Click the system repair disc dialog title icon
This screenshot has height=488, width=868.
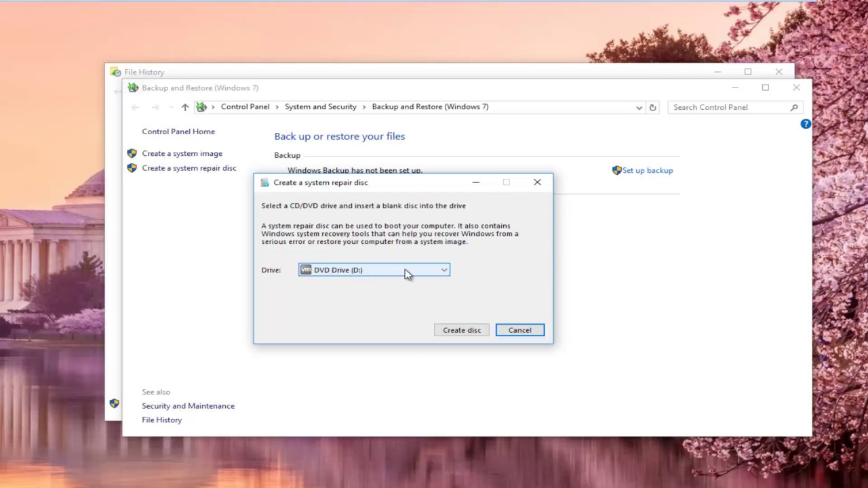point(264,182)
